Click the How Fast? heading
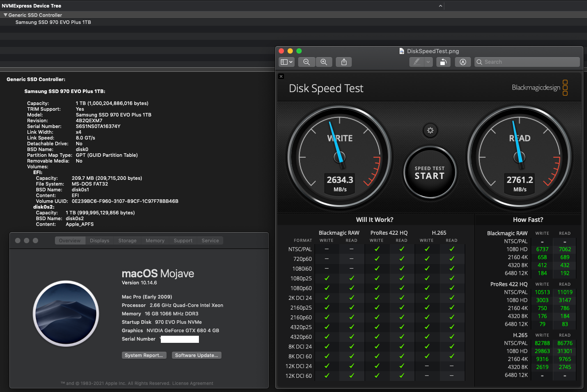The height and width of the screenshot is (392, 587). point(528,220)
